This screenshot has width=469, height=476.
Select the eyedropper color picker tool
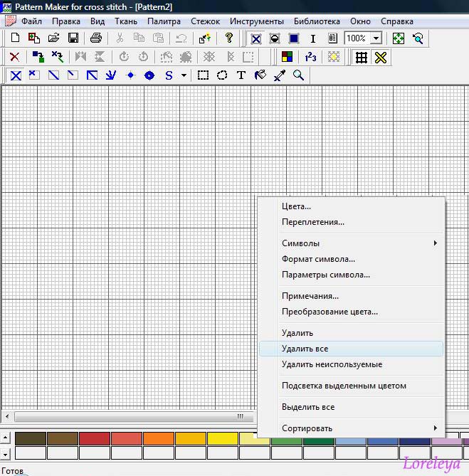(x=279, y=75)
